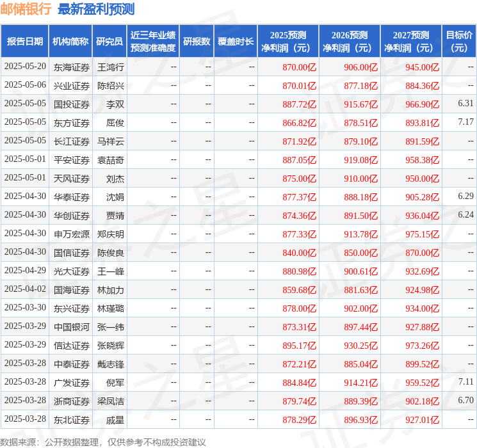Image resolution: width=477 pixels, height=448 pixels.
Task: Select the 华泰证券 row name
Action: pos(72,197)
